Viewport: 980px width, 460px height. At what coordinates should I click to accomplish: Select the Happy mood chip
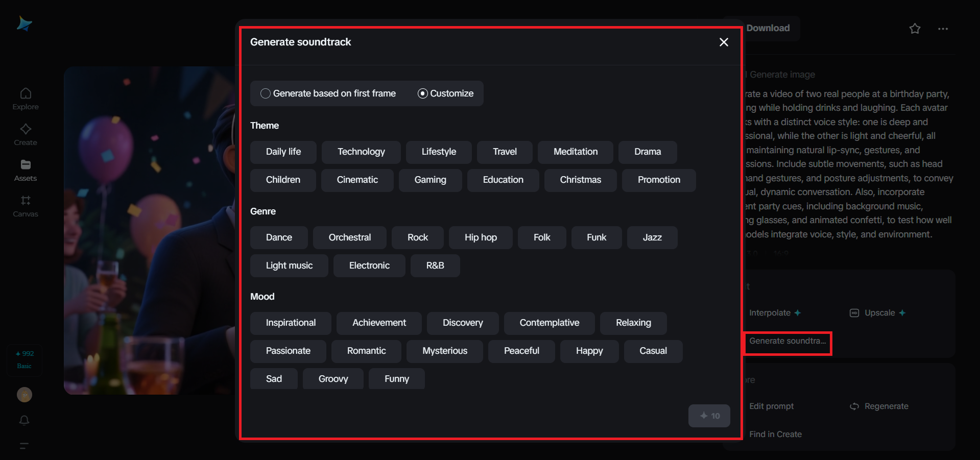(x=589, y=351)
